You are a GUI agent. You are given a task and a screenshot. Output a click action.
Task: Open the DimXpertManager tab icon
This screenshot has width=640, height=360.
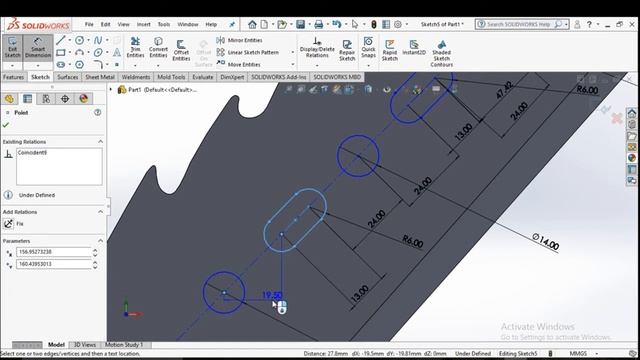click(65, 99)
